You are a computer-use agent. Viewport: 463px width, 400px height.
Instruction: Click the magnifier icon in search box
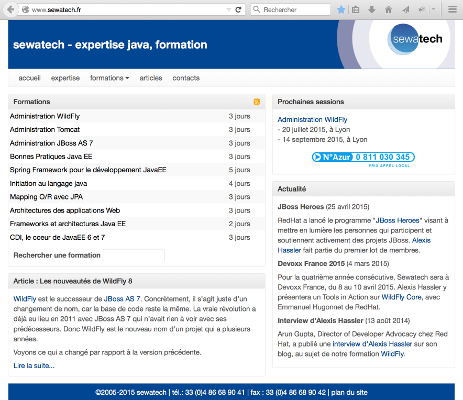tap(256, 9)
